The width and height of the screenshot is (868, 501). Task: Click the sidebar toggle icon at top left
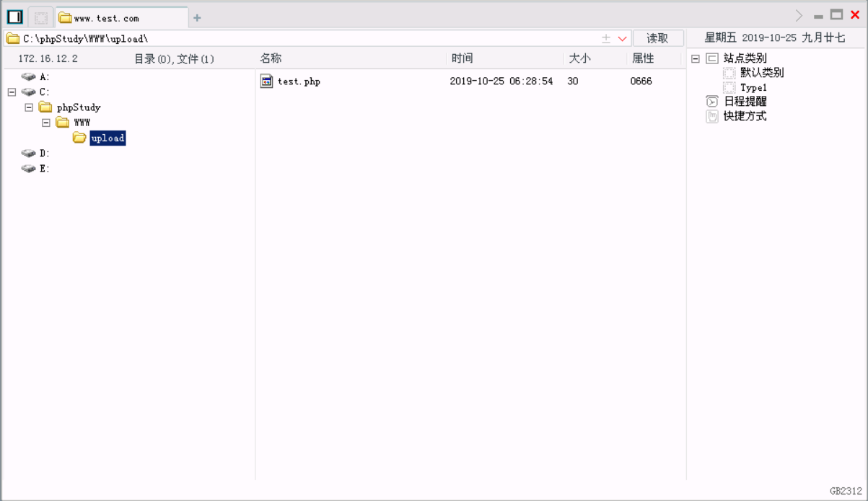tap(13, 16)
